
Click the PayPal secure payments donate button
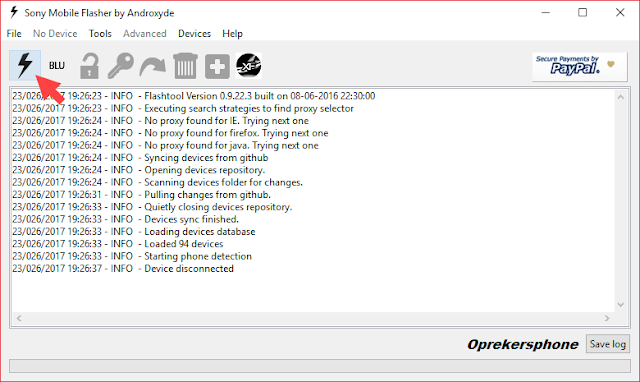click(x=580, y=67)
